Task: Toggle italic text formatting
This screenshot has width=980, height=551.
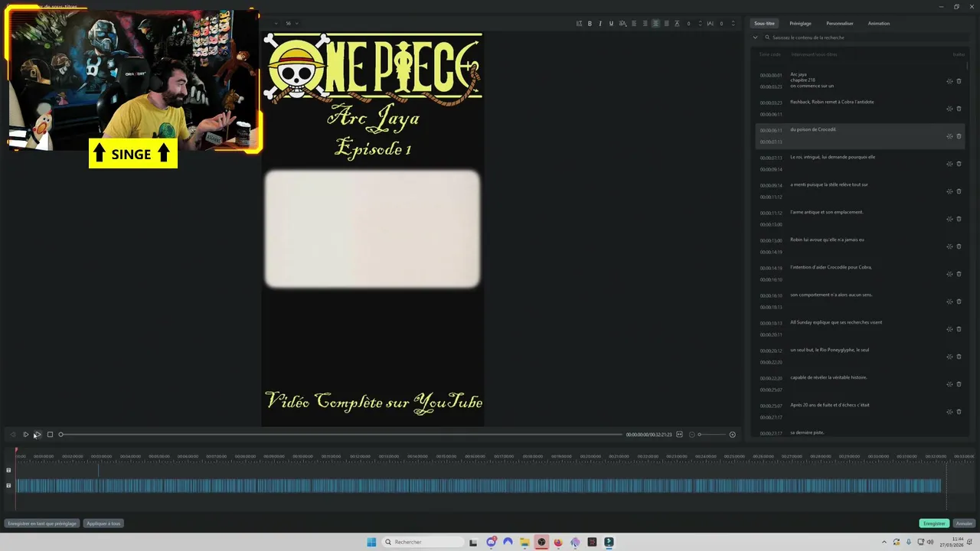Action: 600,24
